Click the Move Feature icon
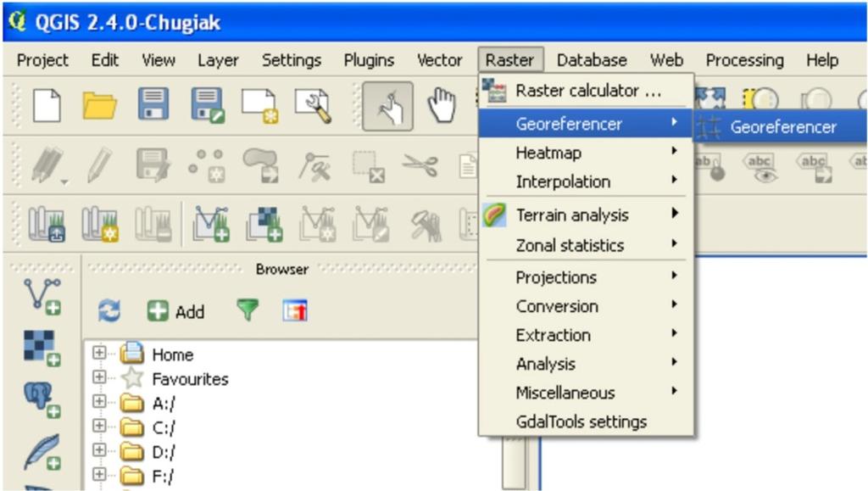This screenshot has width=868, height=491. tap(260, 165)
